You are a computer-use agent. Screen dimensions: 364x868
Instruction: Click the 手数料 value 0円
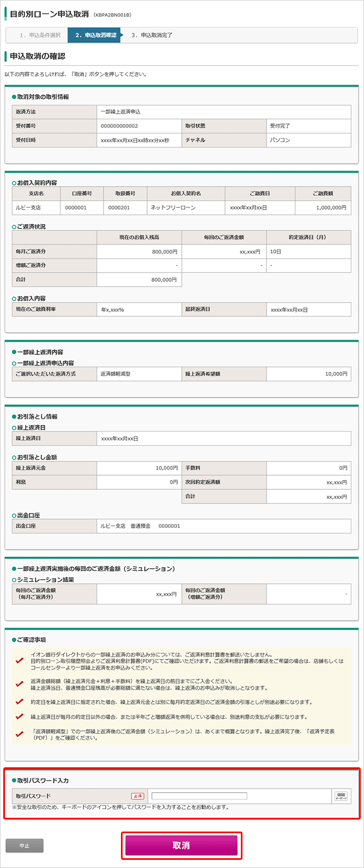point(343,467)
